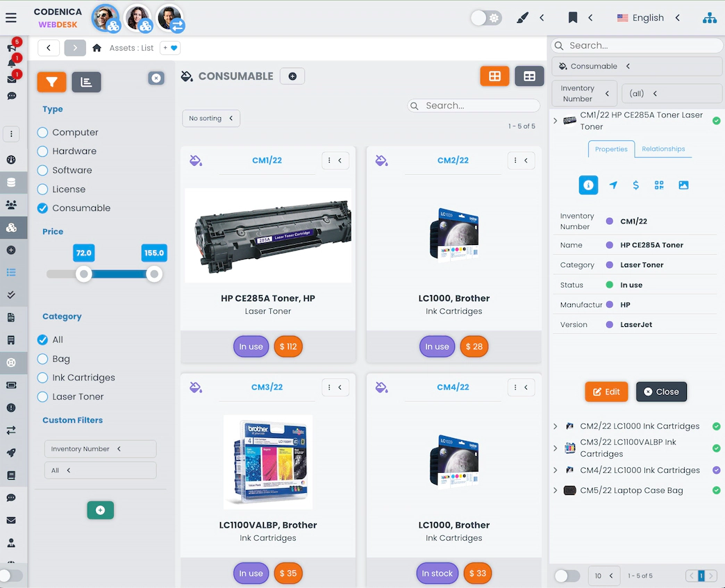Open the No sorting dropdown

(x=211, y=118)
